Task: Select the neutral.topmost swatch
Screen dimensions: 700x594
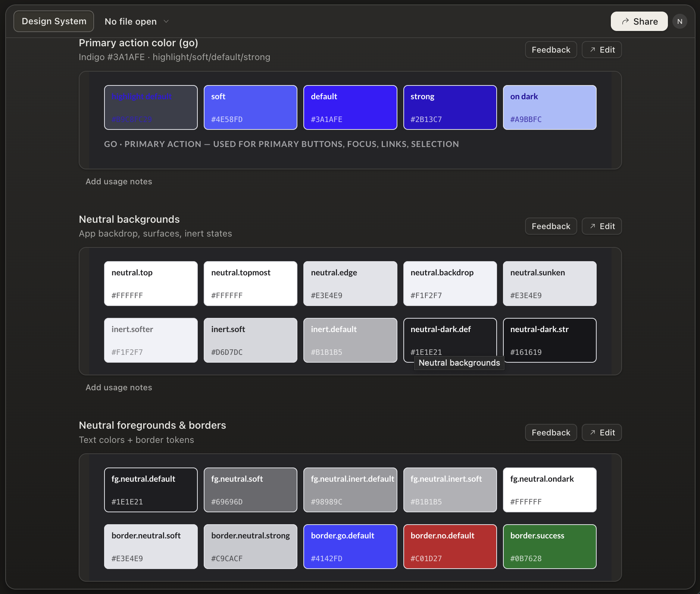Action: tap(250, 284)
